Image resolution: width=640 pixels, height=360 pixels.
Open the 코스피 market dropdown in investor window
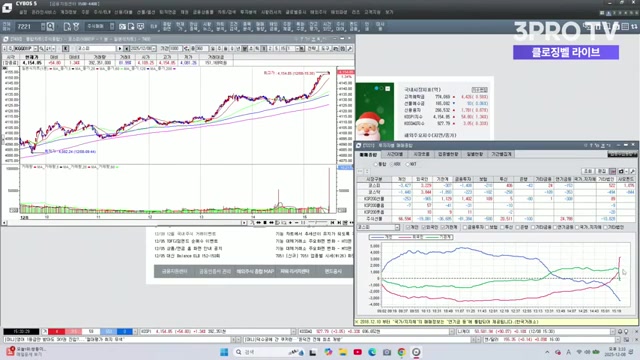[397, 227]
